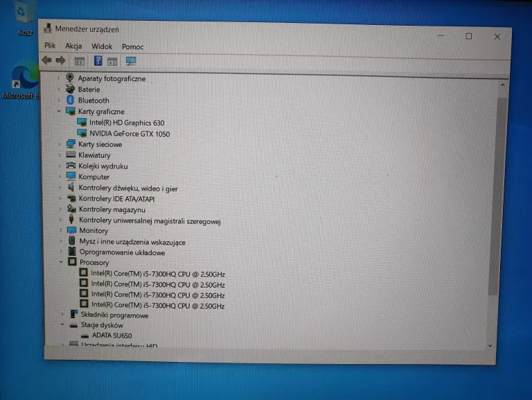Select the Kolejki wydruku label

[x=103, y=166]
